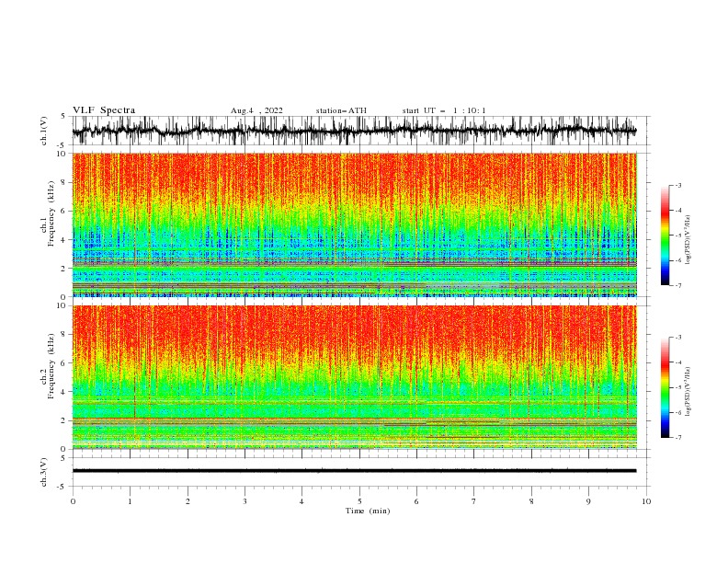Click the "ch.3(V)" waveform axis label
This screenshot has width=728, height=563.
click(x=44, y=472)
